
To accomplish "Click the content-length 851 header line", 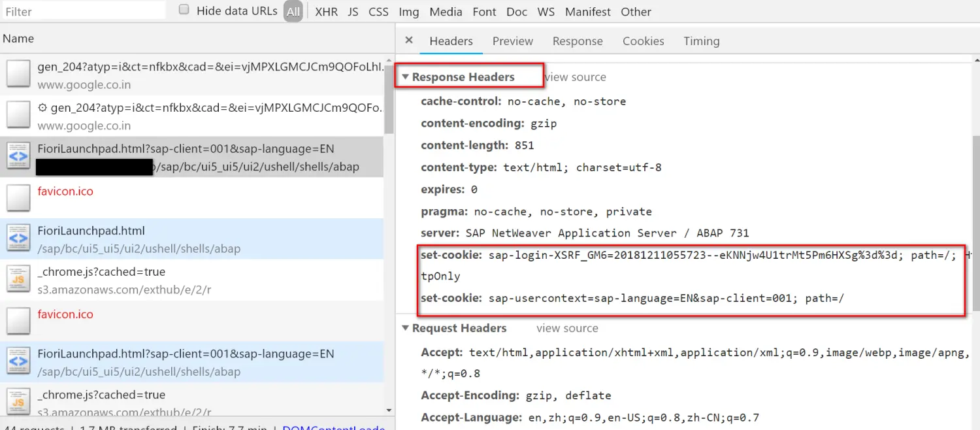I will [478, 145].
